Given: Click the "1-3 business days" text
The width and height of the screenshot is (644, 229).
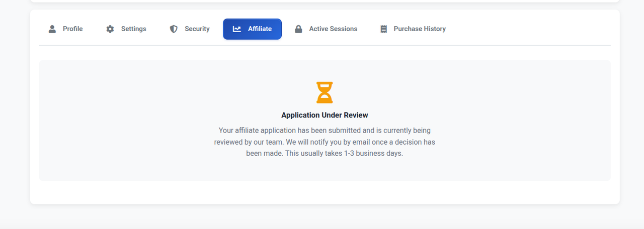Looking at the screenshot, I should coord(373,153).
